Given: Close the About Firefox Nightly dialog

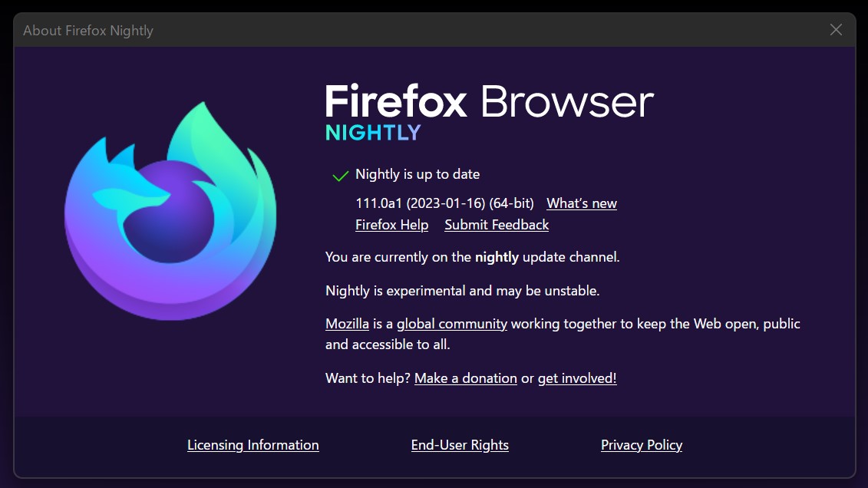Looking at the screenshot, I should pos(836,30).
